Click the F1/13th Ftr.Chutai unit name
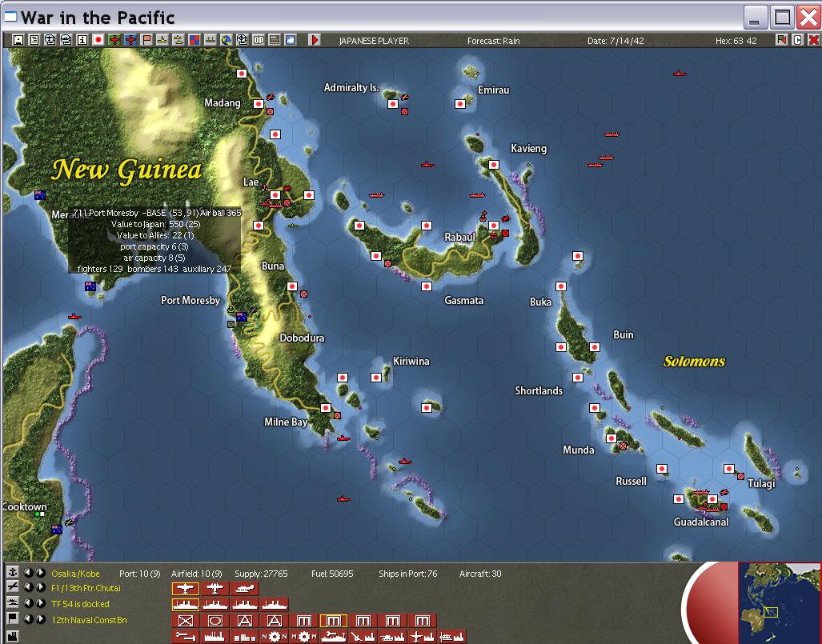The image size is (822, 644). (x=86, y=588)
